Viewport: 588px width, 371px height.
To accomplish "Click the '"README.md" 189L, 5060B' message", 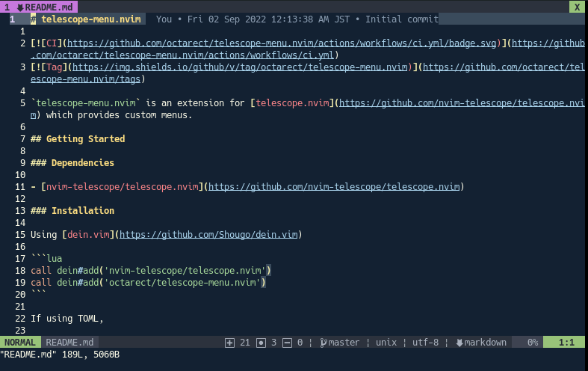I will coord(60,354).
